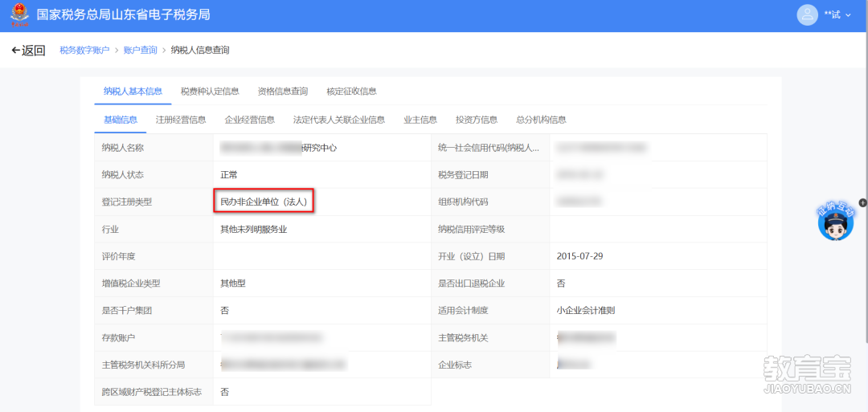Switch to 总分机构信息 sub-tab
Viewport: 868px width, 412px height.
pyautogui.click(x=541, y=120)
